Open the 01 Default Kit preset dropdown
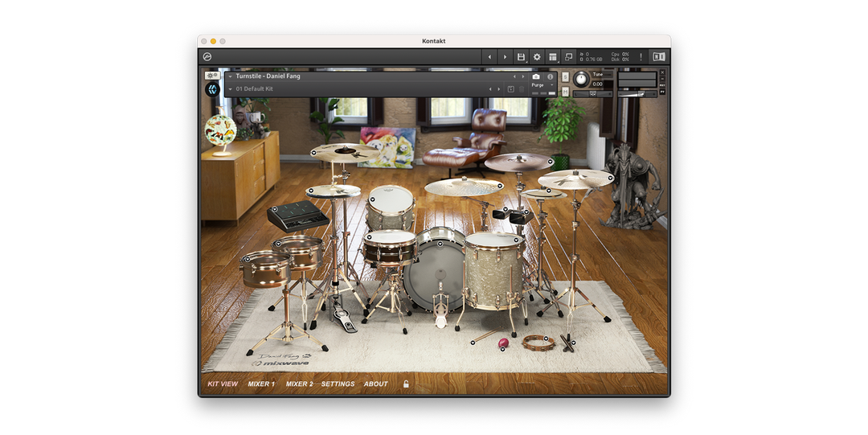 tap(231, 89)
